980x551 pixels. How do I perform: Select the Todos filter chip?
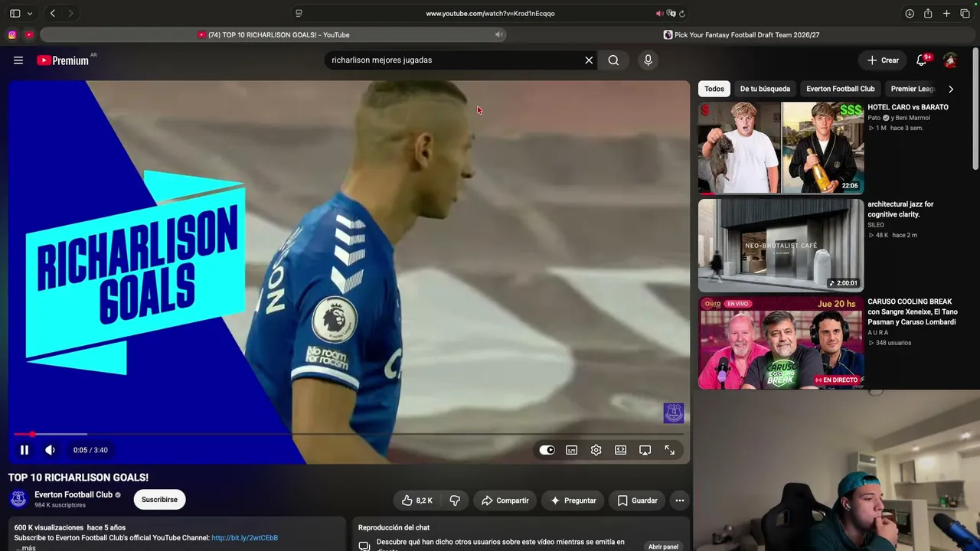click(x=714, y=89)
